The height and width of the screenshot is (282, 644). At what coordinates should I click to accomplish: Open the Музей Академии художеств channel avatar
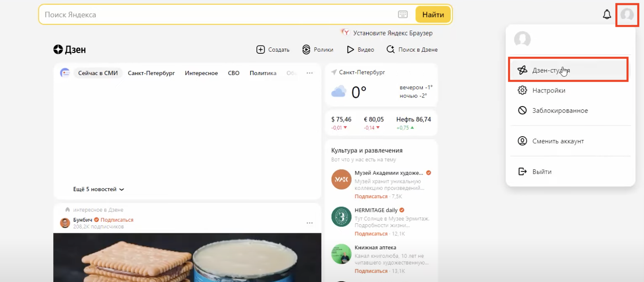tap(341, 180)
